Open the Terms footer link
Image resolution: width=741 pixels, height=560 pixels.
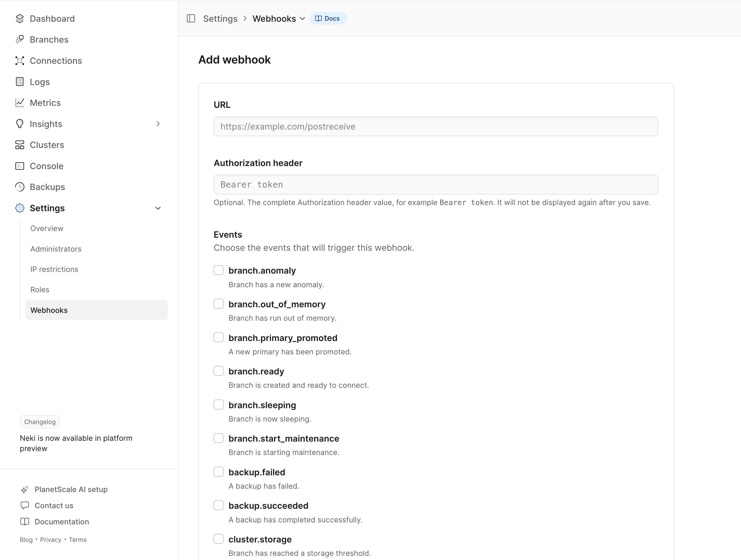point(78,540)
